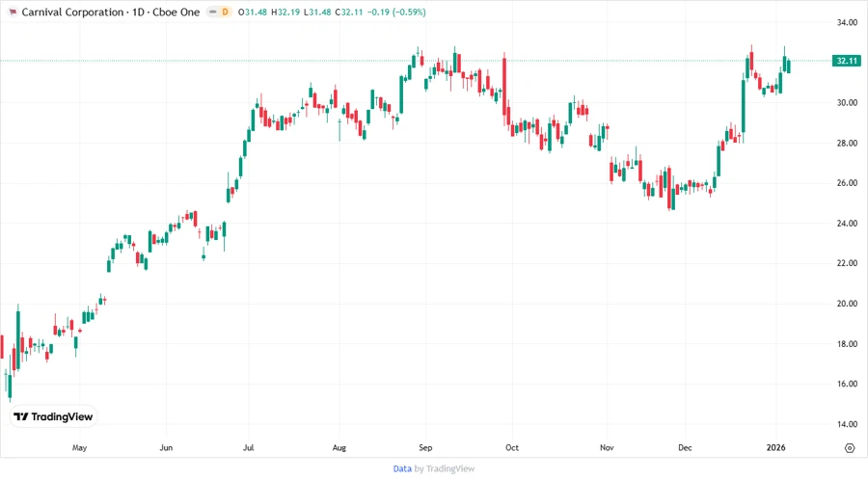868x480 pixels.
Task: Click the 1D interval label in the title
Action: pyautogui.click(x=138, y=13)
